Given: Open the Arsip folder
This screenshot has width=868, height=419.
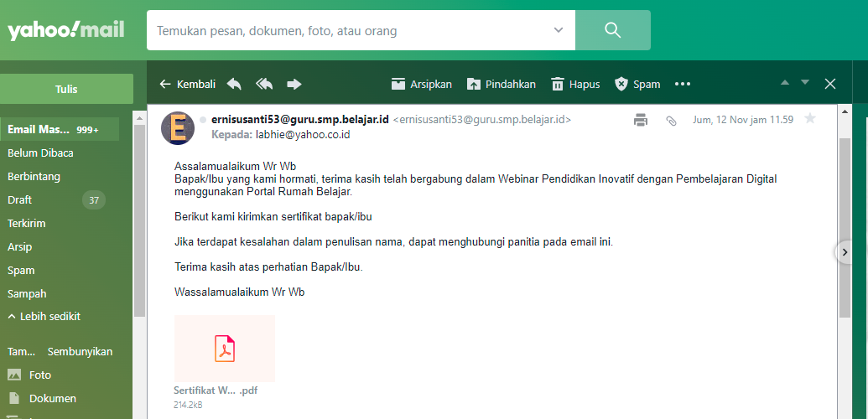Looking at the screenshot, I should click(19, 247).
